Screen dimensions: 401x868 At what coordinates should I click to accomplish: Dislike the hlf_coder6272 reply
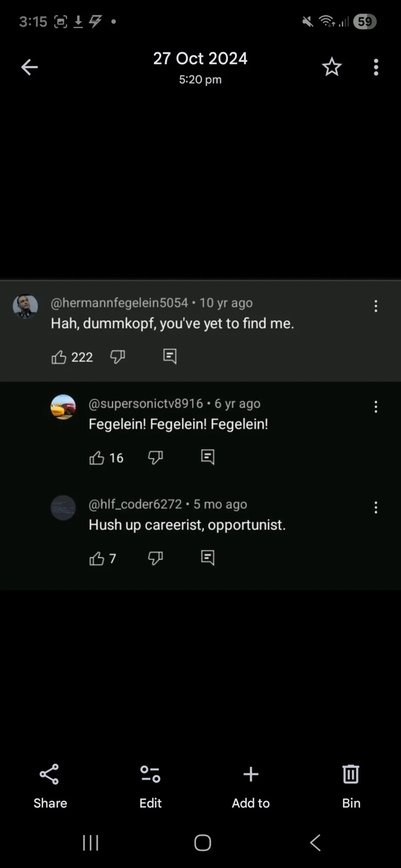[x=155, y=558]
